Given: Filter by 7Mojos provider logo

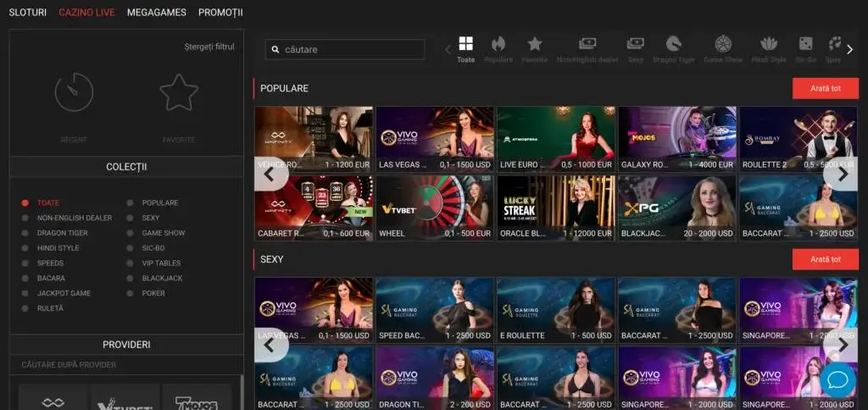Looking at the screenshot, I should pyautogui.click(x=197, y=397).
